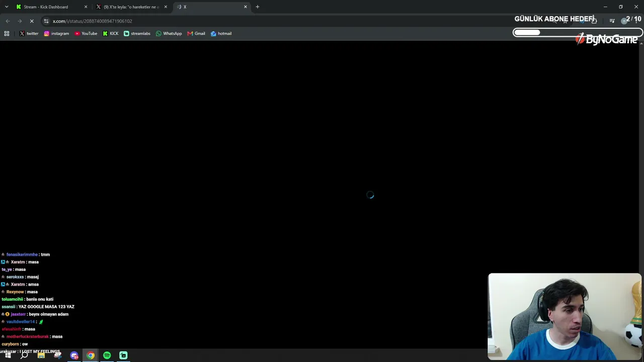
Task: Open the twitter bookmark
Action: tap(29, 34)
